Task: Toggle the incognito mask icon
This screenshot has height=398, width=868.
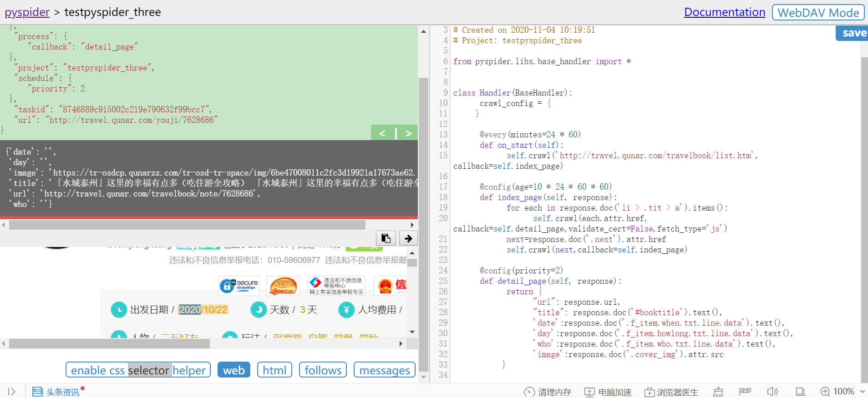Action: point(745,391)
